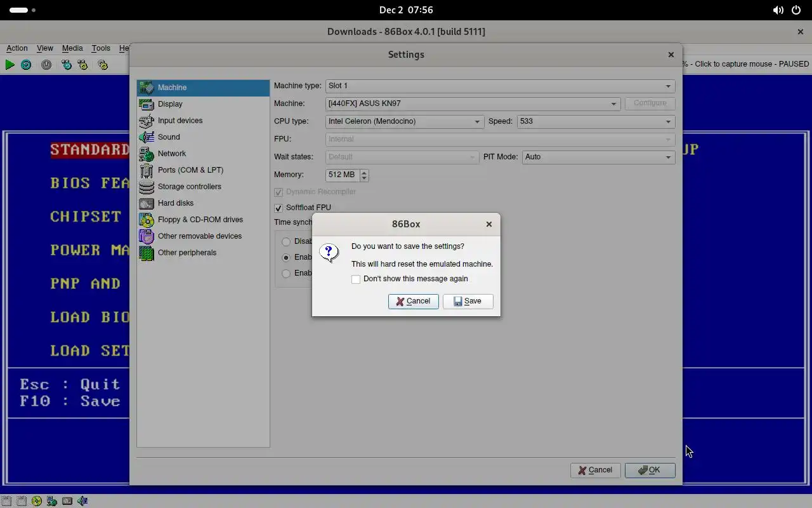Click the CD-ROM disc status bar icon

coord(37,501)
